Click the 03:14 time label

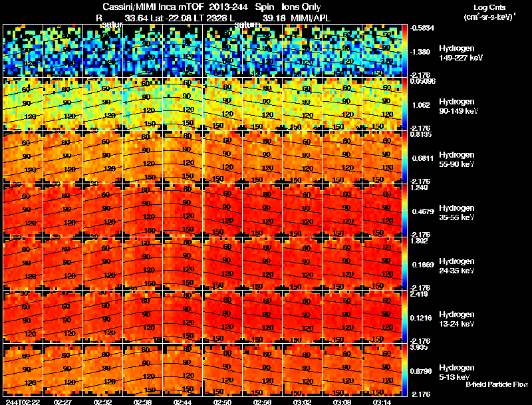382,402
